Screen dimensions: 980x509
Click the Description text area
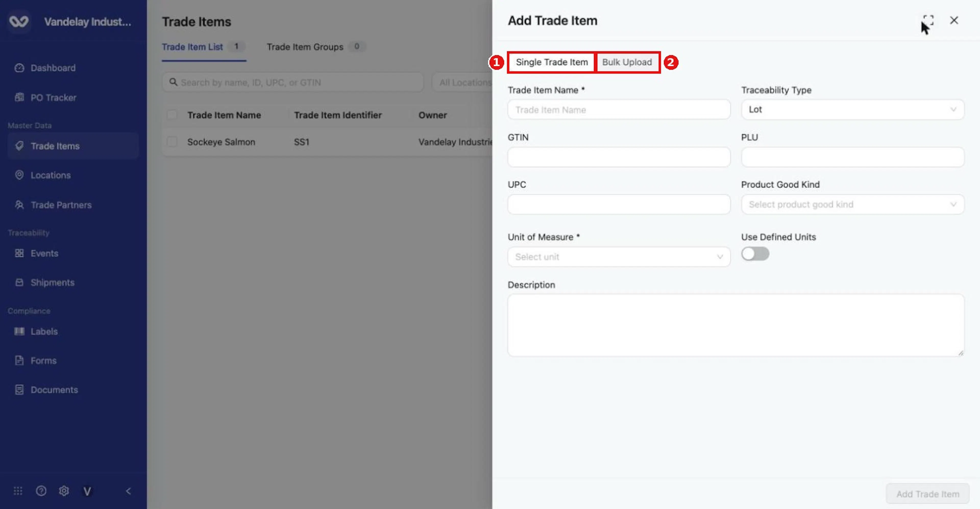tap(736, 325)
